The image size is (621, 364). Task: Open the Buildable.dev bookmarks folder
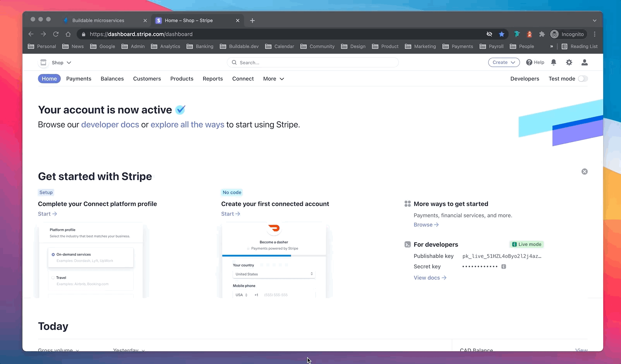(239, 46)
